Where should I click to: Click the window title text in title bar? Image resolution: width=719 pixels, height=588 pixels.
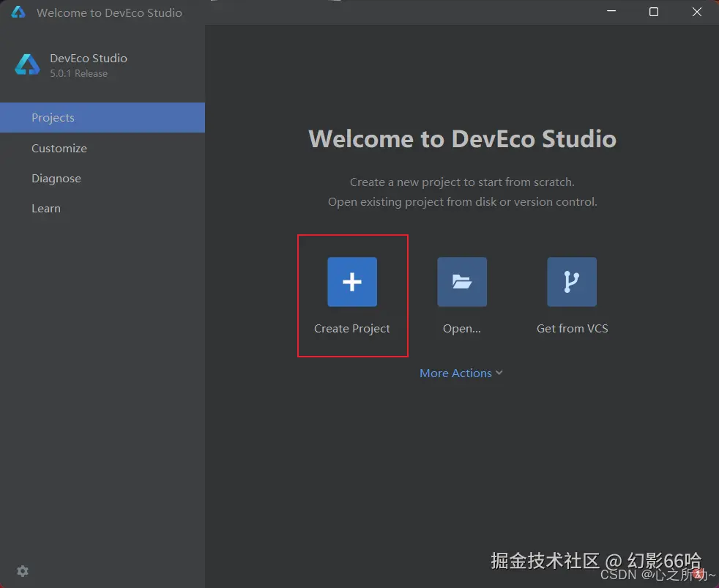(x=109, y=13)
